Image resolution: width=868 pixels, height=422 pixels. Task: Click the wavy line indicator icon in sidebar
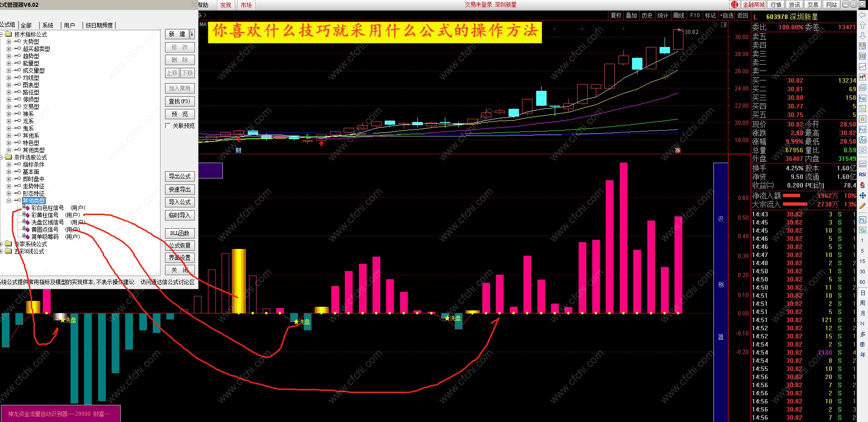(x=862, y=164)
